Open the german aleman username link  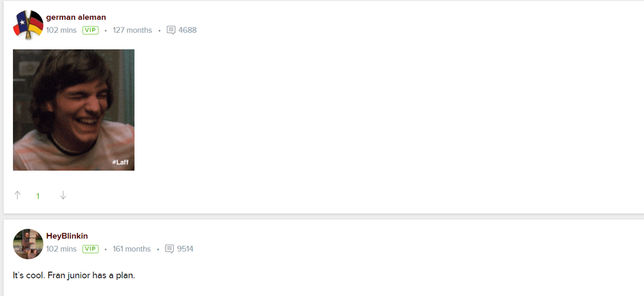(x=76, y=17)
